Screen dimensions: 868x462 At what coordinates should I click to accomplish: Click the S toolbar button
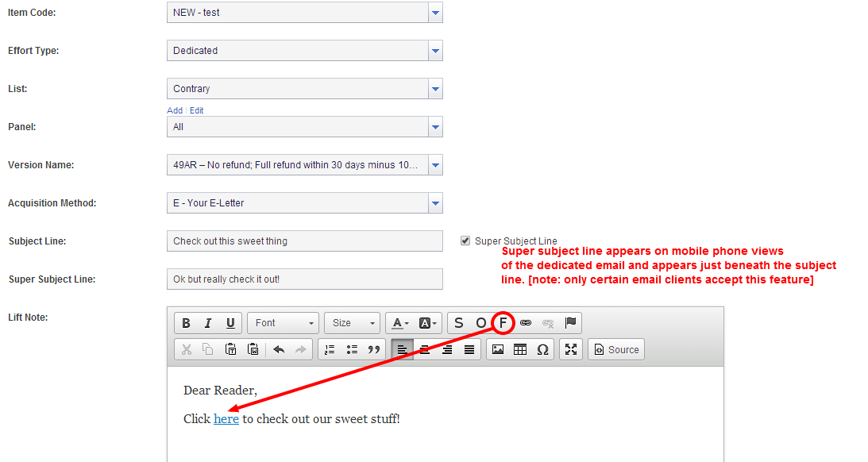[x=458, y=323]
